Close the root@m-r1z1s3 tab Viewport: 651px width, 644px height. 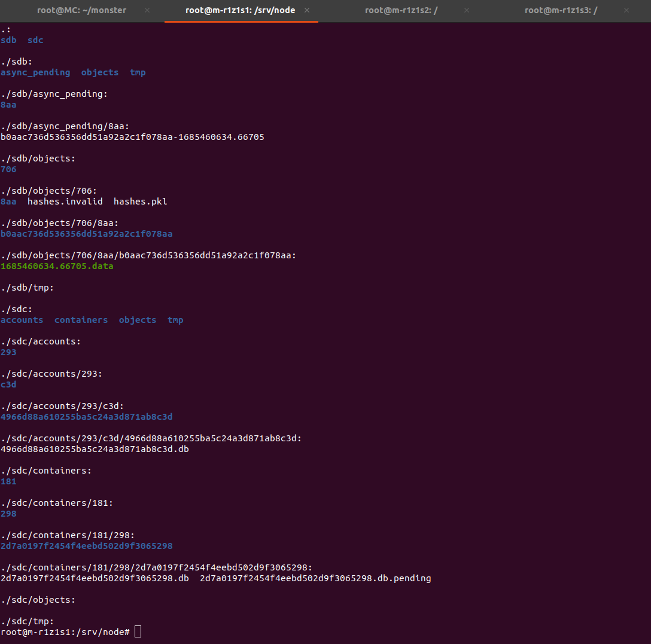tap(626, 10)
